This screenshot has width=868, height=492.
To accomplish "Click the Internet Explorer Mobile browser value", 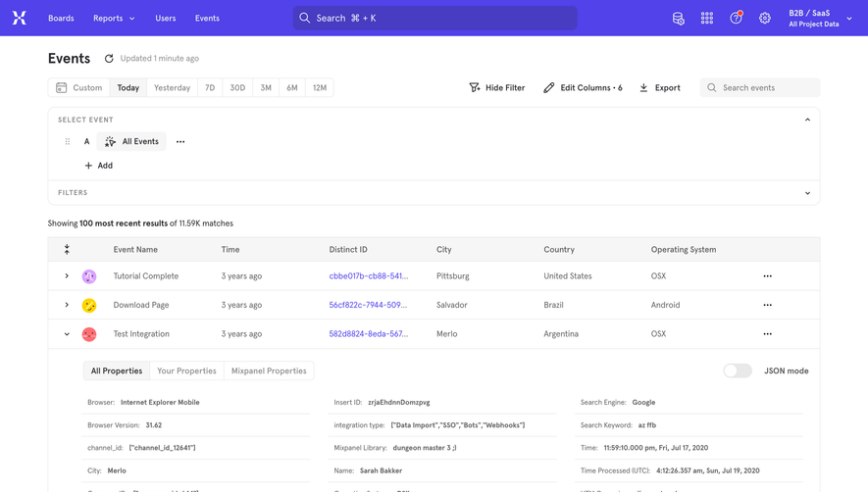I will 160,403.
